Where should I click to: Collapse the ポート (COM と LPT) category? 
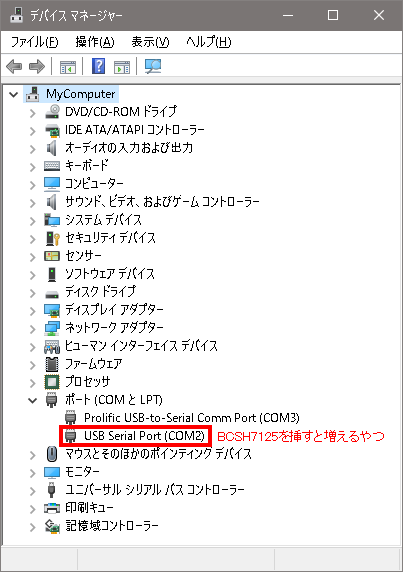pos(33,401)
